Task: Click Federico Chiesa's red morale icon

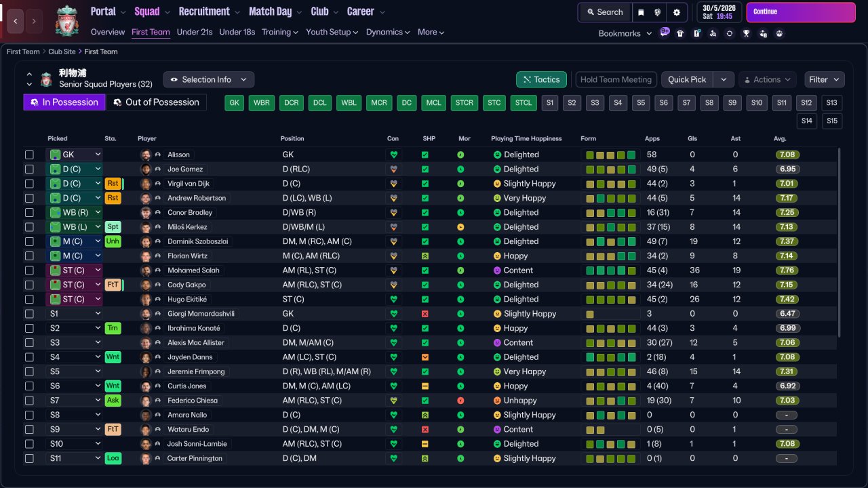Action: pos(461,401)
